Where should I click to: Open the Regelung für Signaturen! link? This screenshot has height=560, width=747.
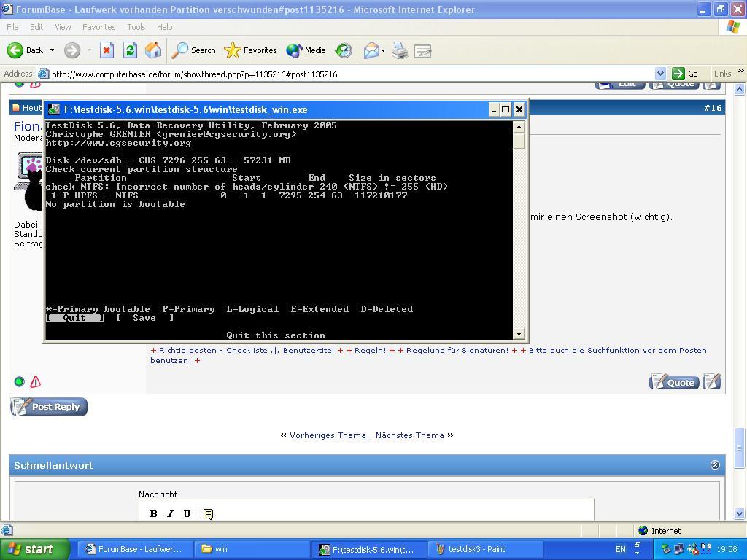(457, 351)
